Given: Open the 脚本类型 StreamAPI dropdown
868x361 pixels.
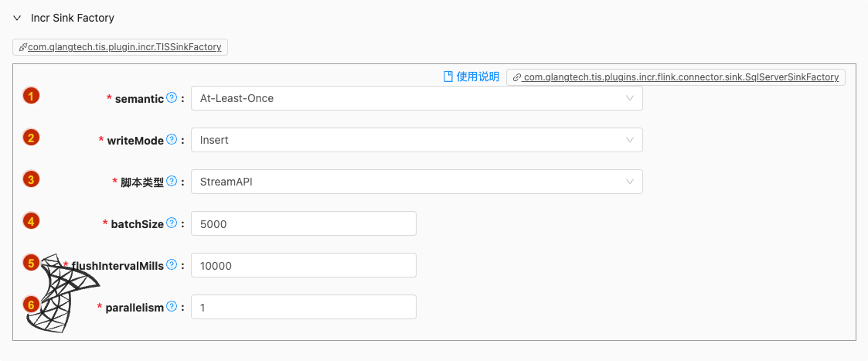Looking at the screenshot, I should (416, 182).
